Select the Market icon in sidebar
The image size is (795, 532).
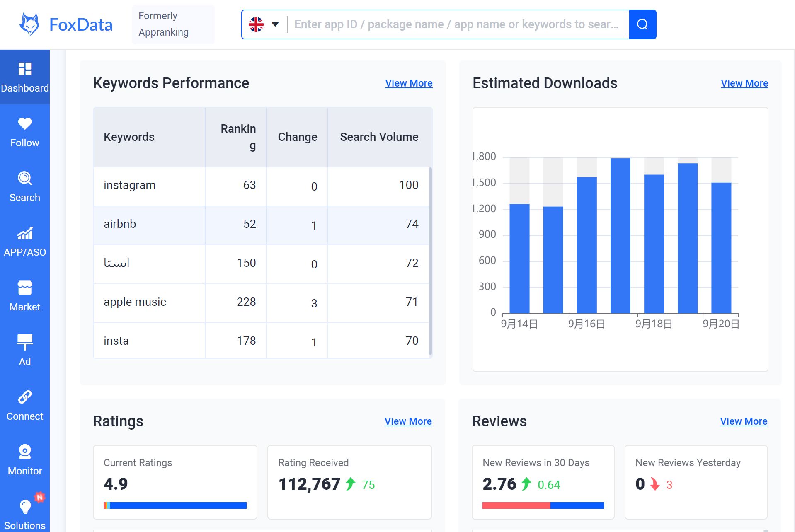point(24,295)
